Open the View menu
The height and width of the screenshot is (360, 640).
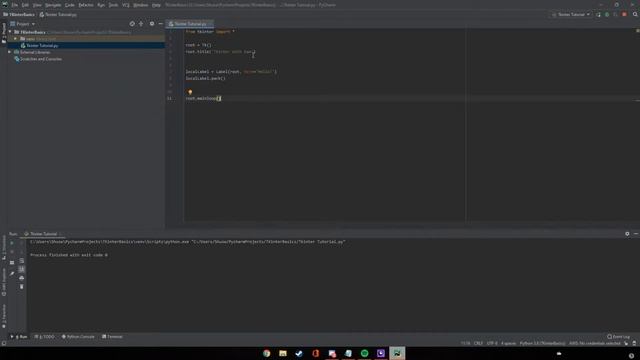click(x=37, y=5)
